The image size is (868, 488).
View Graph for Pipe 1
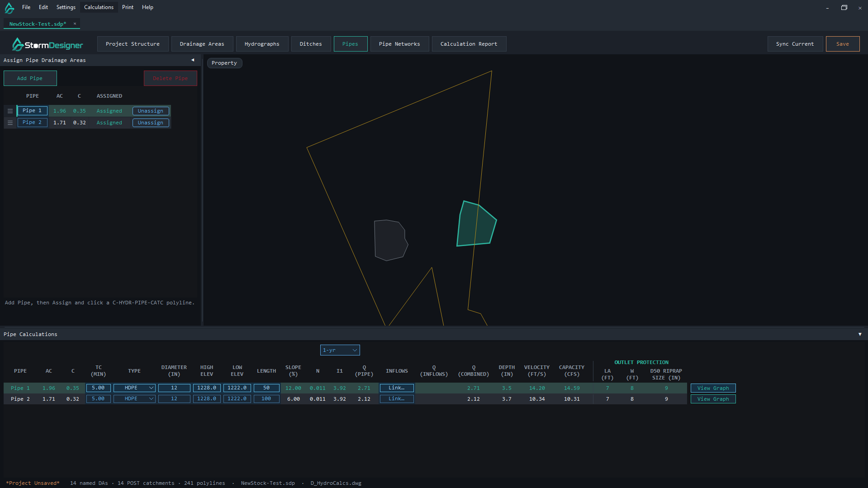pyautogui.click(x=713, y=388)
